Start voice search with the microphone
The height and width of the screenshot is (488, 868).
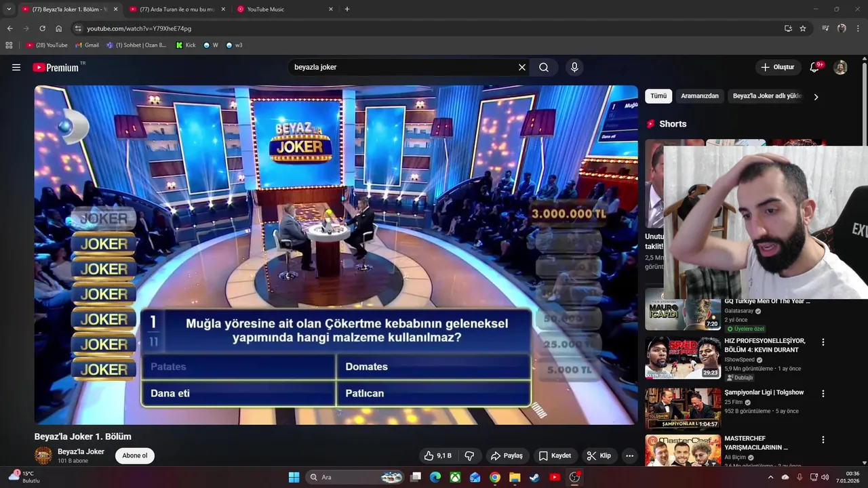point(574,67)
